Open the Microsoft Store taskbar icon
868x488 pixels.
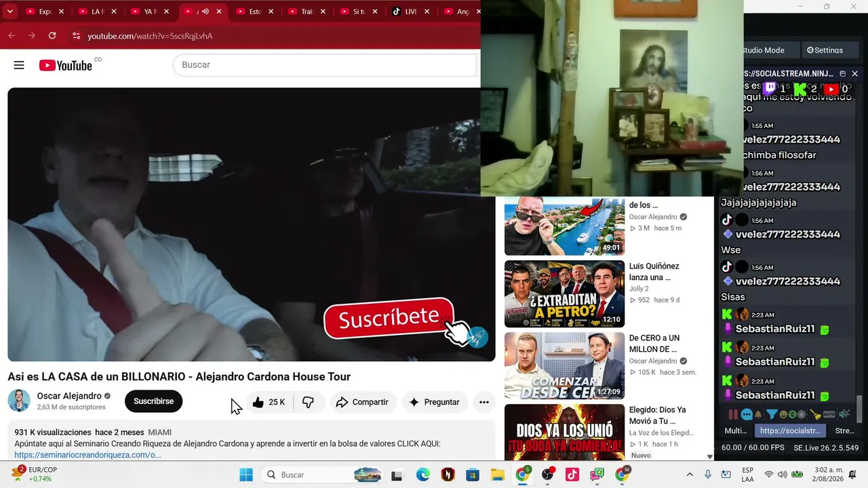pyautogui.click(x=473, y=474)
